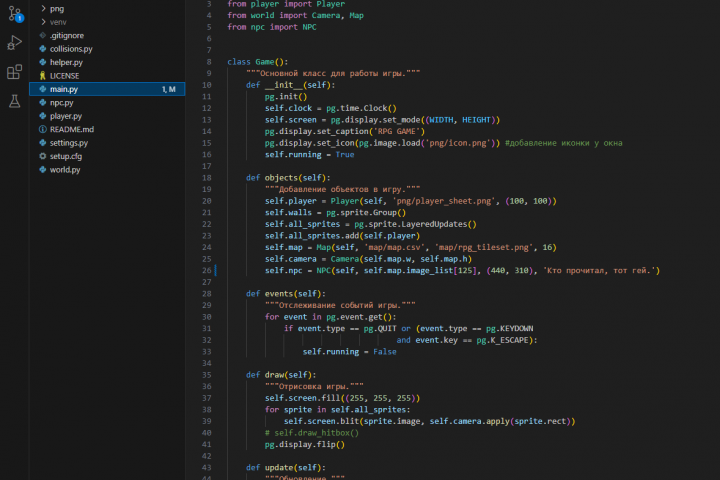
Task: Click 'map/map.csv' string on line 24
Action: (x=394, y=248)
